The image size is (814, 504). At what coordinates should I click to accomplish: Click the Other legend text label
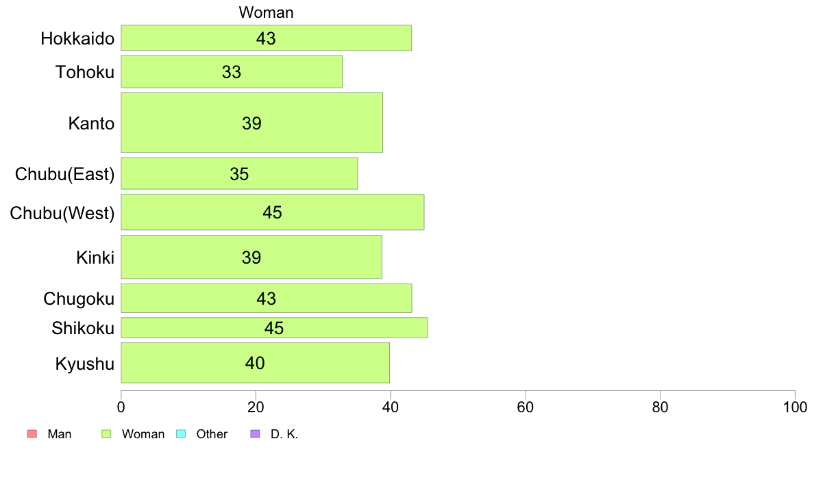[212, 434]
